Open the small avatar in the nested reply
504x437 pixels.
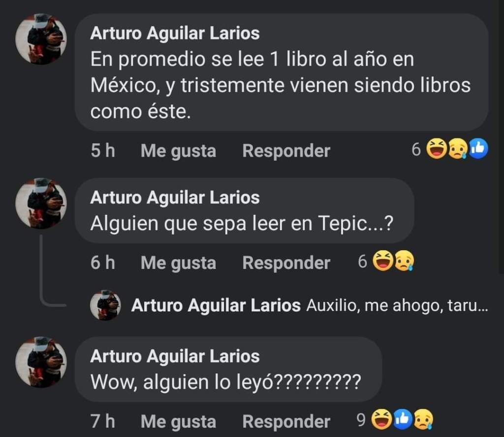(x=105, y=305)
